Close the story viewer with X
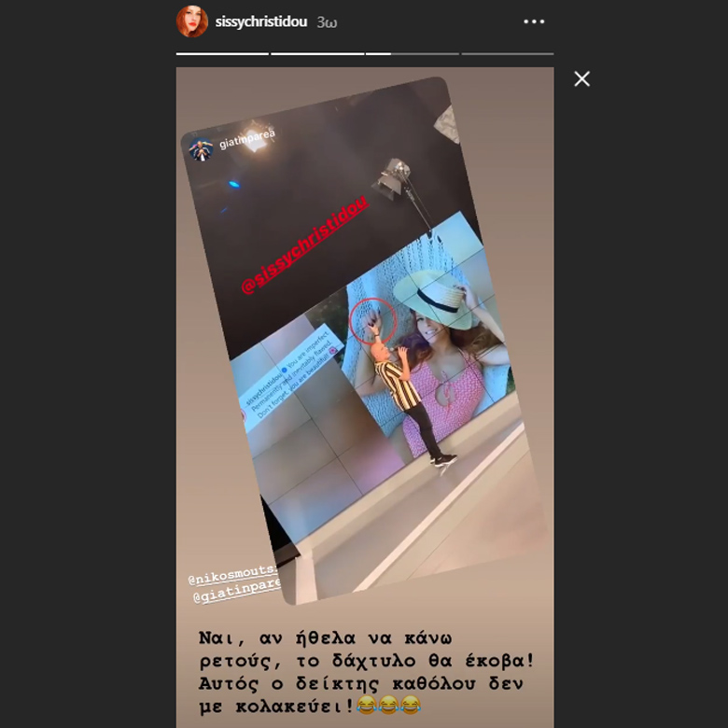This screenshot has height=728, width=728. [x=581, y=79]
